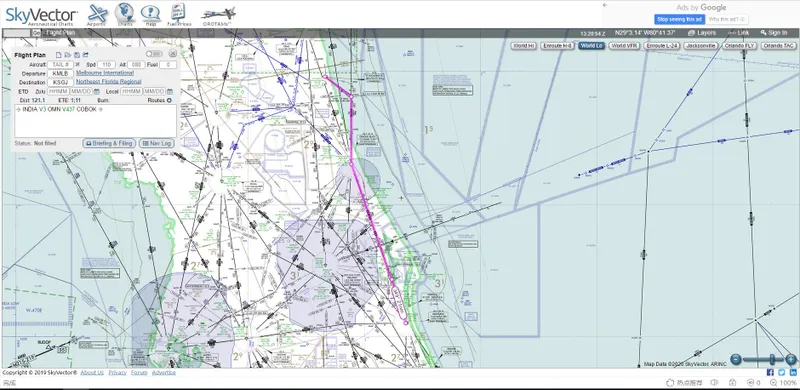Open the Advertise footer link
Screen dimensions: 800x390
tap(164, 373)
